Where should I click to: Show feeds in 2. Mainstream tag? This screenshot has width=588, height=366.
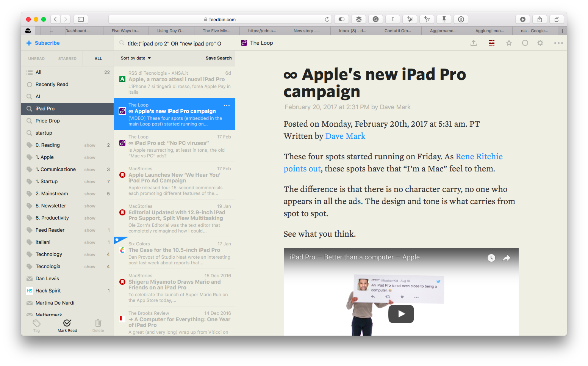[x=90, y=194]
